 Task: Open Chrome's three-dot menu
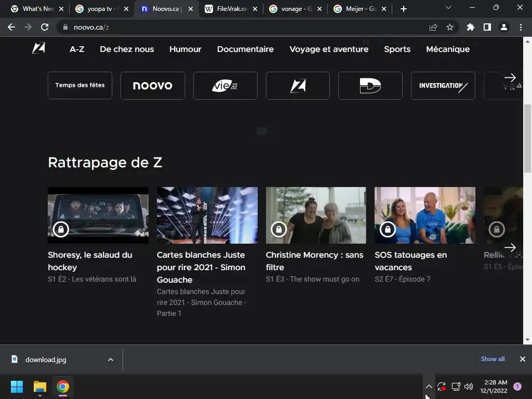click(x=521, y=27)
